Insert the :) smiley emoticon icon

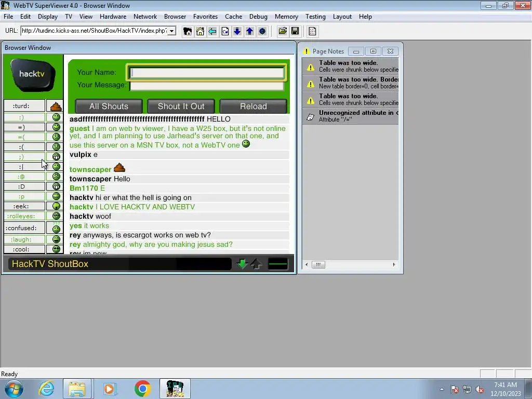click(x=56, y=117)
